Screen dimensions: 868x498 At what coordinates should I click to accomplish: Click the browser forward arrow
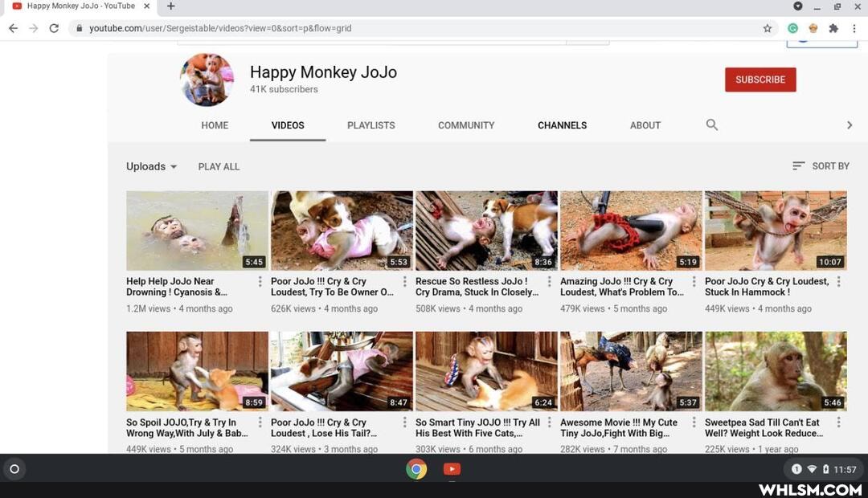tap(33, 28)
